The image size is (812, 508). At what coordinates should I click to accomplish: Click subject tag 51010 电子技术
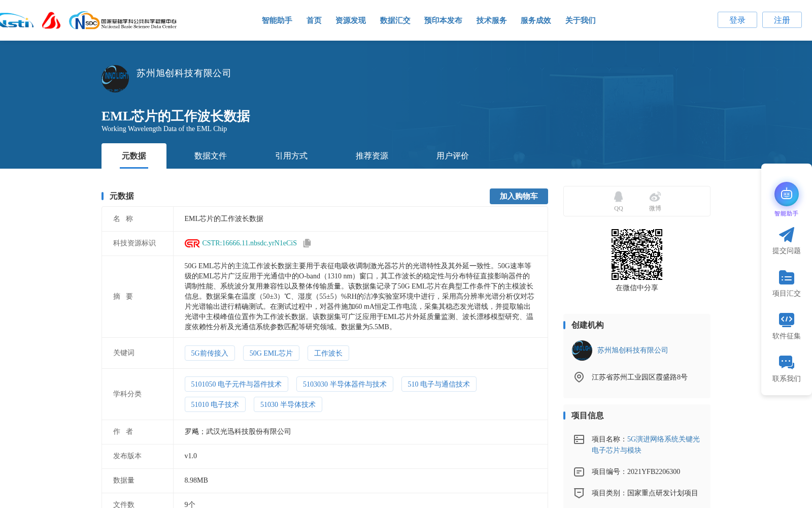215,404
